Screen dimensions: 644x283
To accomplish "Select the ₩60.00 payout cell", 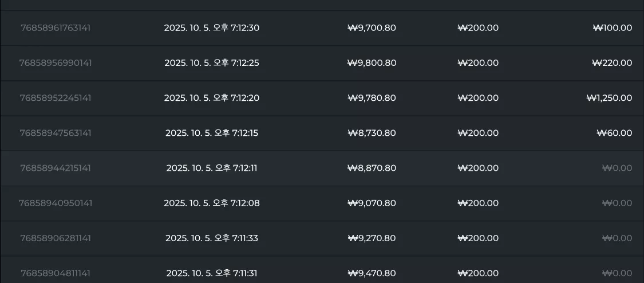I will coord(614,133).
